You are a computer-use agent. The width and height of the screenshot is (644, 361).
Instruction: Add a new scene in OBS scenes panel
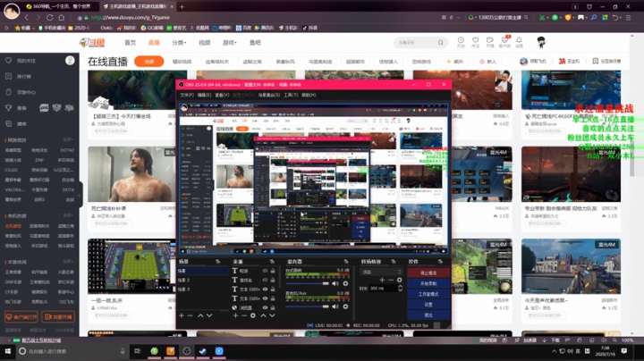[x=182, y=315]
